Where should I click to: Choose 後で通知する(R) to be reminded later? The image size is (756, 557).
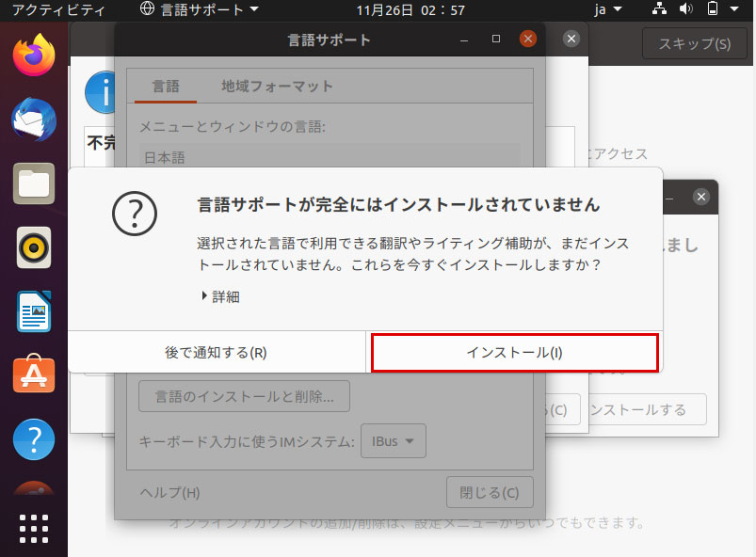pyautogui.click(x=216, y=353)
